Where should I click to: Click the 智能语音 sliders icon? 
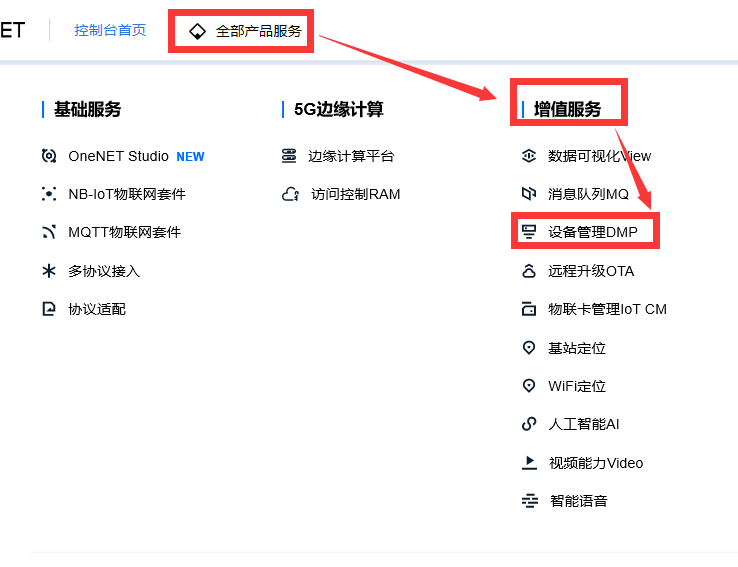pyautogui.click(x=530, y=501)
